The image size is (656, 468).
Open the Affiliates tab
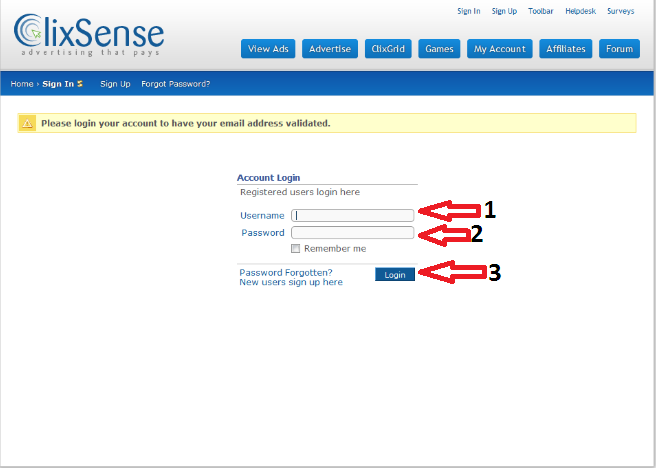(566, 49)
